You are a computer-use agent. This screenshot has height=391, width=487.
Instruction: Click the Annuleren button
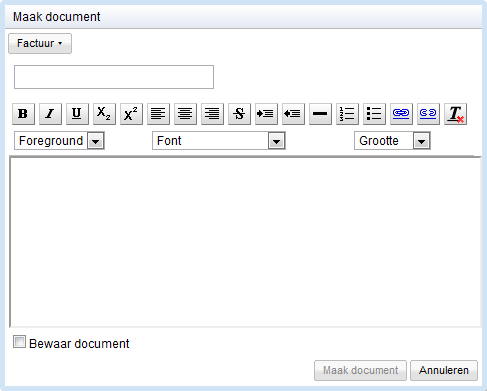coord(444,370)
